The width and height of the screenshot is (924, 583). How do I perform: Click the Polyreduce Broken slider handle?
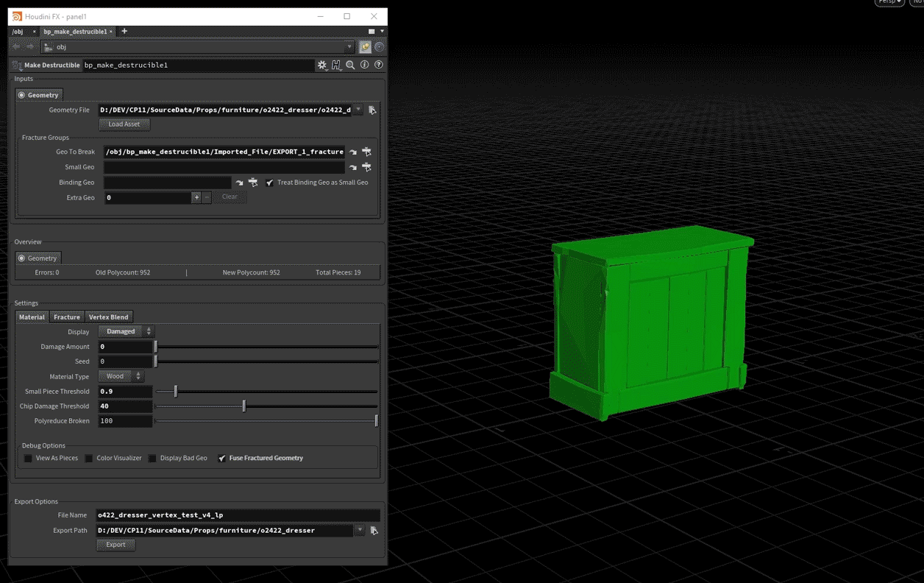pos(376,421)
